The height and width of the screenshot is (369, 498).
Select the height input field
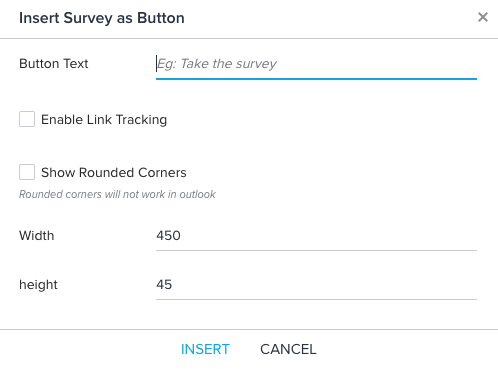(x=316, y=285)
